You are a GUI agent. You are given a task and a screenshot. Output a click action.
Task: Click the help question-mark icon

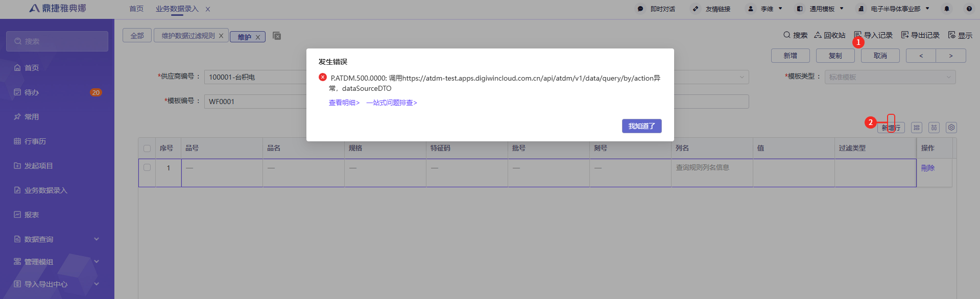pos(969,9)
